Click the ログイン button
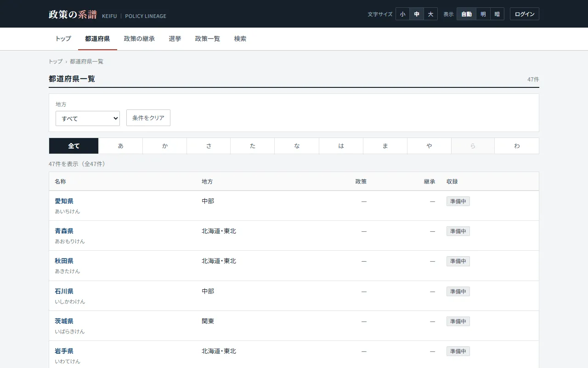This screenshot has width=588, height=368. pyautogui.click(x=525, y=14)
